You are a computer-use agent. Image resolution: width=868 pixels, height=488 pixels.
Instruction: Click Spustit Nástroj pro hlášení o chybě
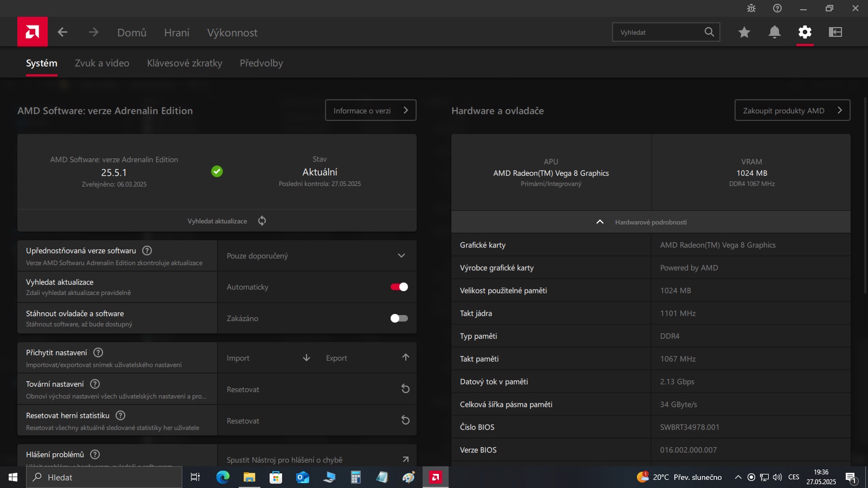(317, 459)
